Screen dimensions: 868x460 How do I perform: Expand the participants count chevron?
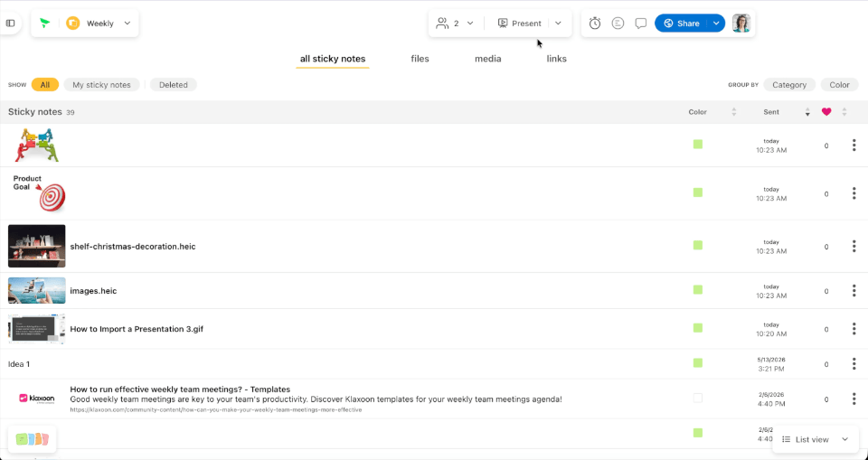[x=470, y=23]
